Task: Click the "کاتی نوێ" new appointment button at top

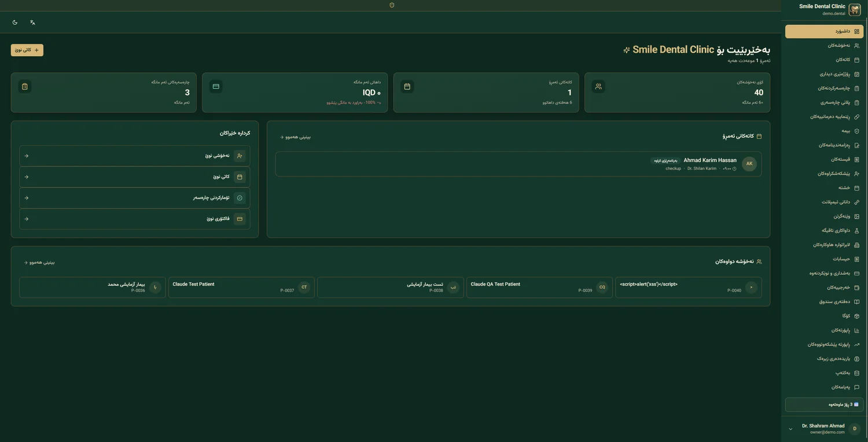Action: pos(27,50)
